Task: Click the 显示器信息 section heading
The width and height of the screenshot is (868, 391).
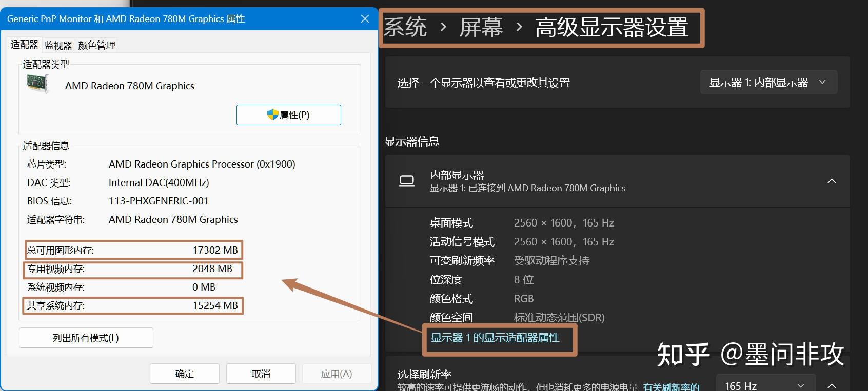Action: (x=412, y=141)
